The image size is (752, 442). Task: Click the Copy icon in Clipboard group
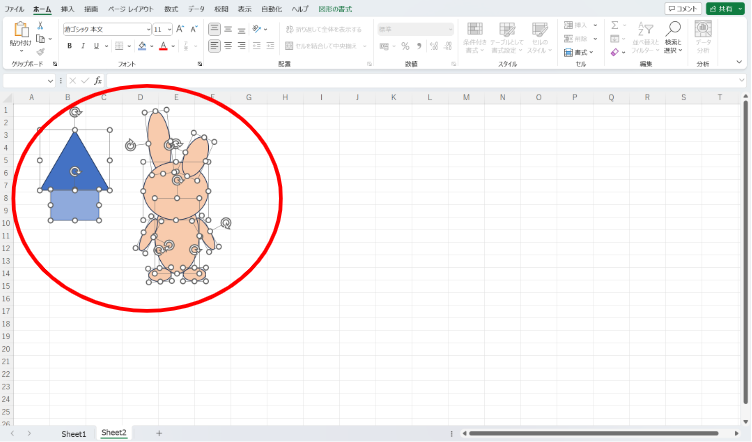[x=41, y=38]
